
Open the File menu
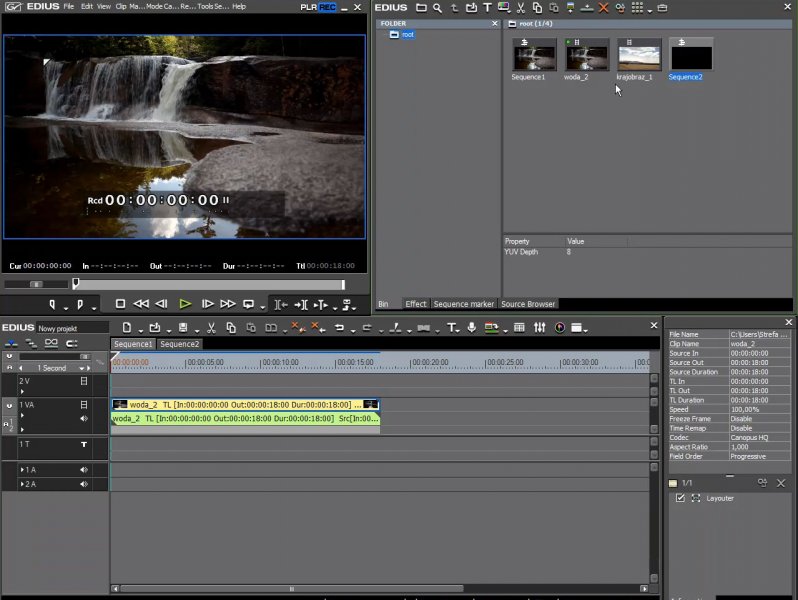click(x=69, y=7)
